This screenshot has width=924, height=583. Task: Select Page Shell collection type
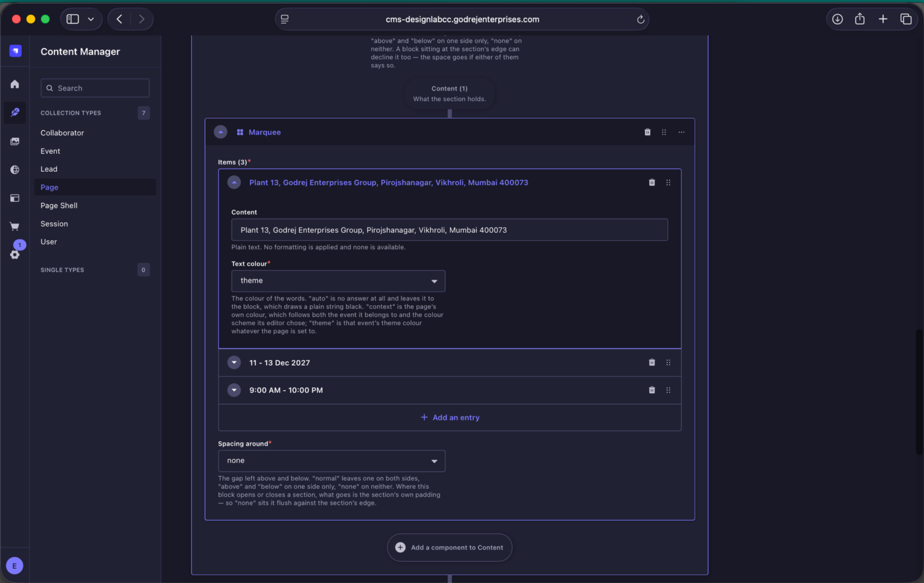59,205
